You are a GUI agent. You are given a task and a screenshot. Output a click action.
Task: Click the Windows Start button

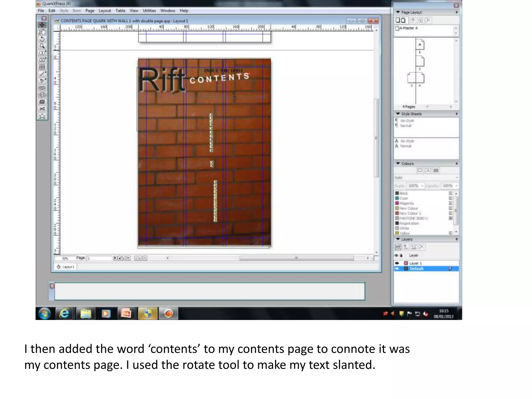pyautogui.click(x=44, y=314)
